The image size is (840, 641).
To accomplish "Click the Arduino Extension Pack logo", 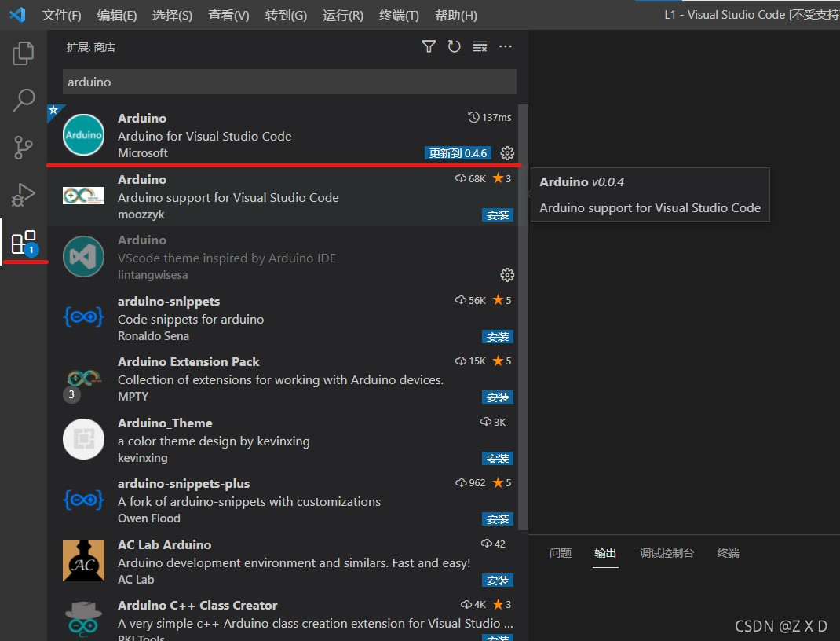I will click(83, 379).
